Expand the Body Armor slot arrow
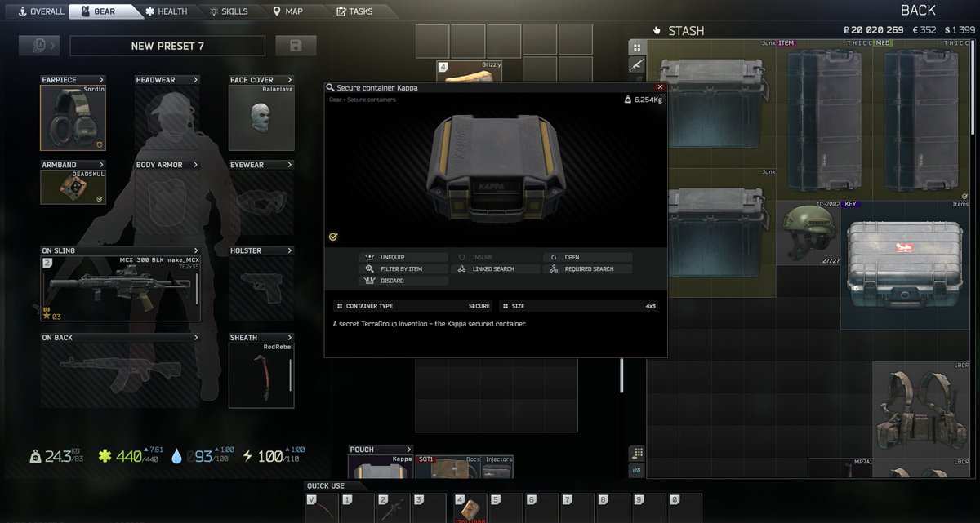 tap(195, 165)
